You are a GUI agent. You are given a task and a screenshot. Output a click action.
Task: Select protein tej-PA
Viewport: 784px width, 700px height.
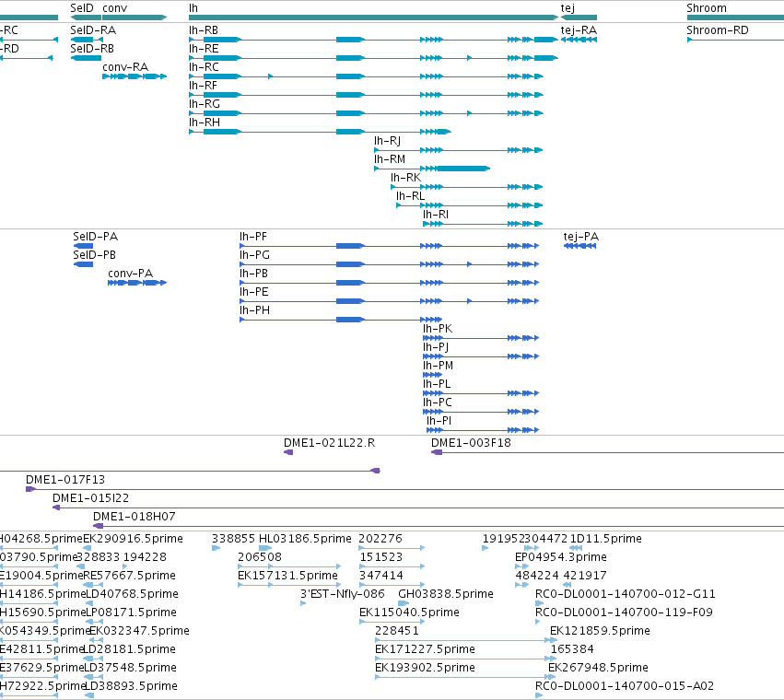point(580,246)
